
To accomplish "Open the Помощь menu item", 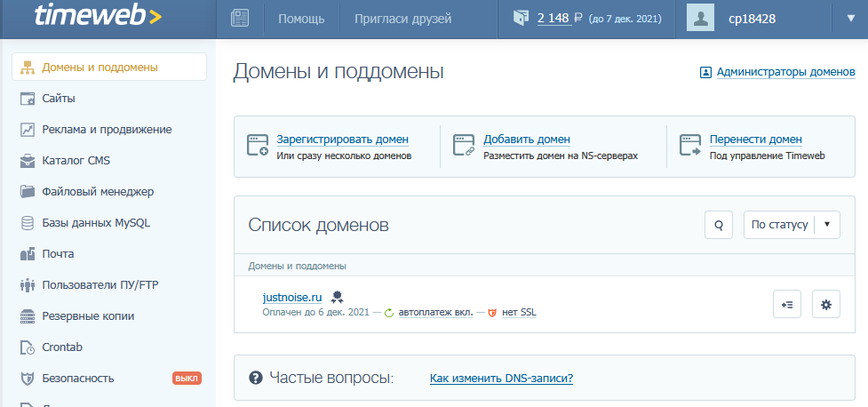I will [x=301, y=19].
